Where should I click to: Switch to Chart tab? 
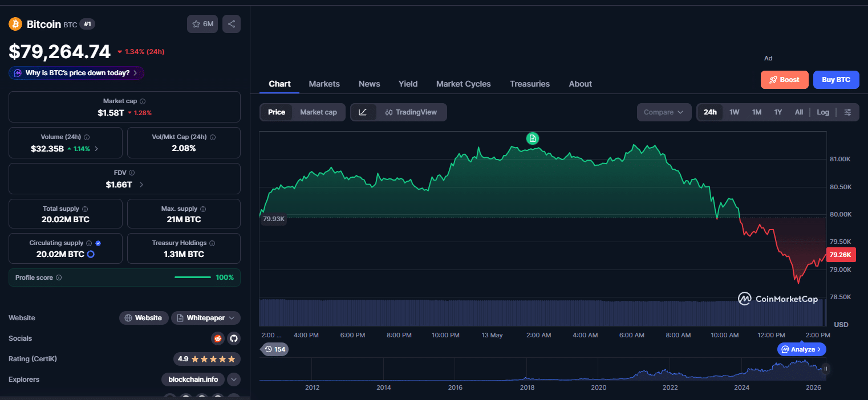pos(279,84)
